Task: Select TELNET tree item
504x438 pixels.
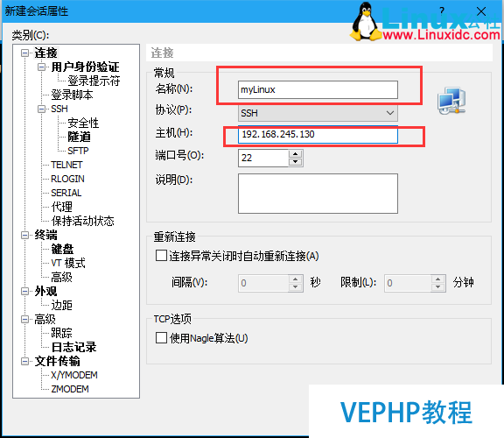Action: pyautogui.click(x=66, y=165)
